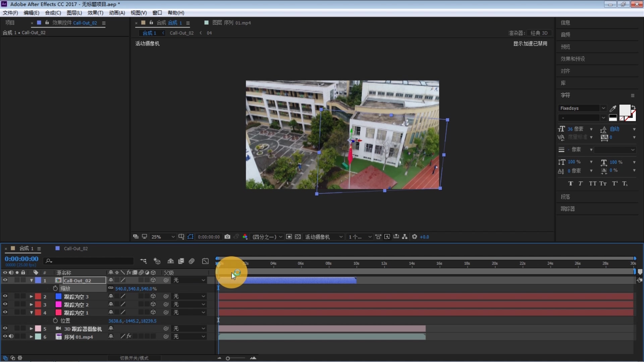Image resolution: width=644 pixels, height=362 pixels.
Task: Click the timeline layer search field
Action: pyautogui.click(x=91, y=261)
